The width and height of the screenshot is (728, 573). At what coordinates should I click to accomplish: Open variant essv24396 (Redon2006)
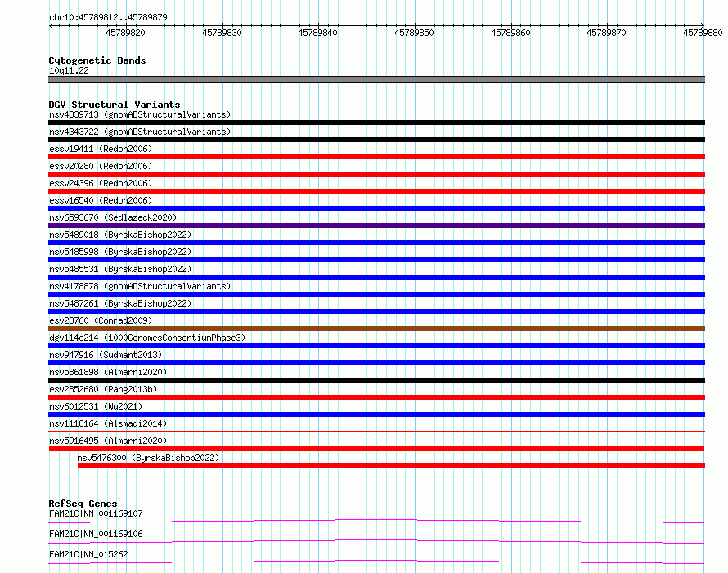click(x=101, y=183)
